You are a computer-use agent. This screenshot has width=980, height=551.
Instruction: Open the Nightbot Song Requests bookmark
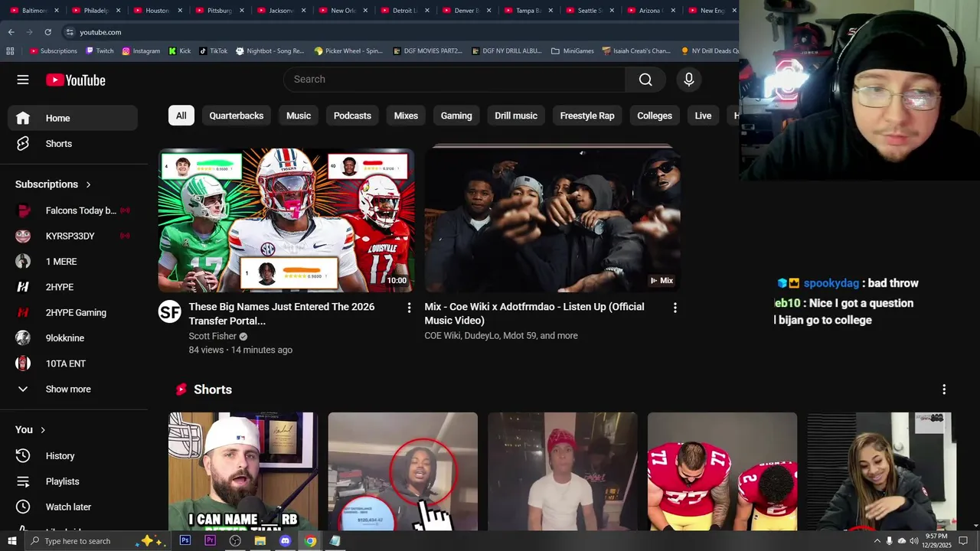coord(269,51)
